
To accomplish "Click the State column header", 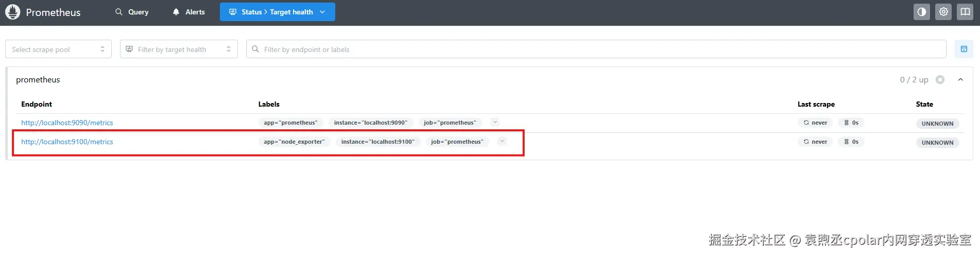I will pos(924,104).
